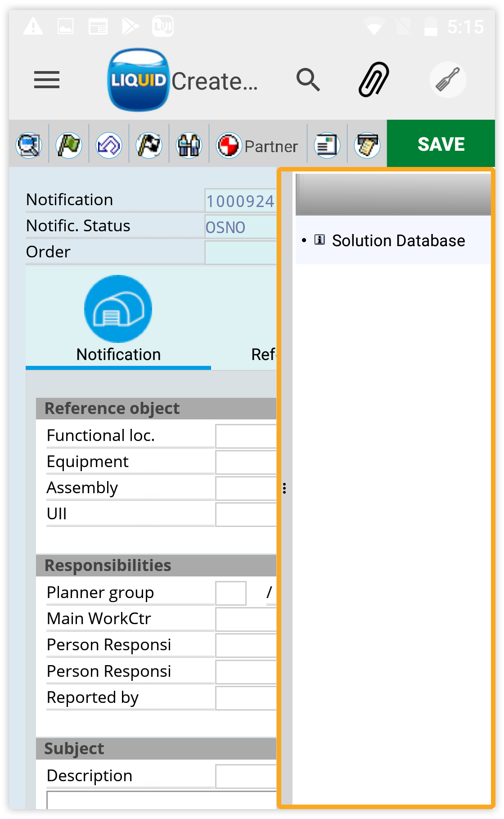504x819 pixels.
Task: Open the Solution Database entry
Action: 398,241
